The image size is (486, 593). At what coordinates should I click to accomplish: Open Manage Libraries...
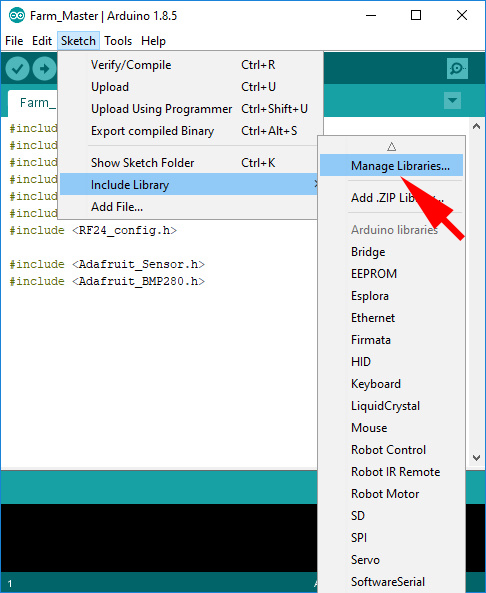[391, 165]
